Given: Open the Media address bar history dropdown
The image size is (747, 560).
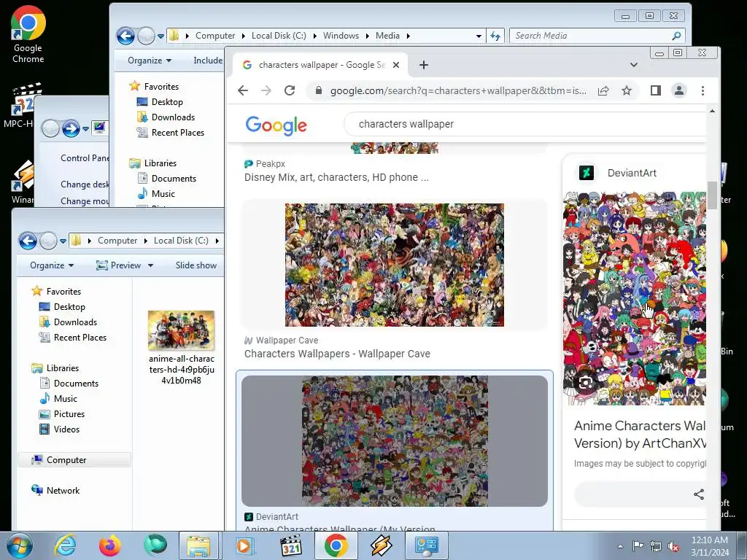Looking at the screenshot, I should click(x=479, y=36).
